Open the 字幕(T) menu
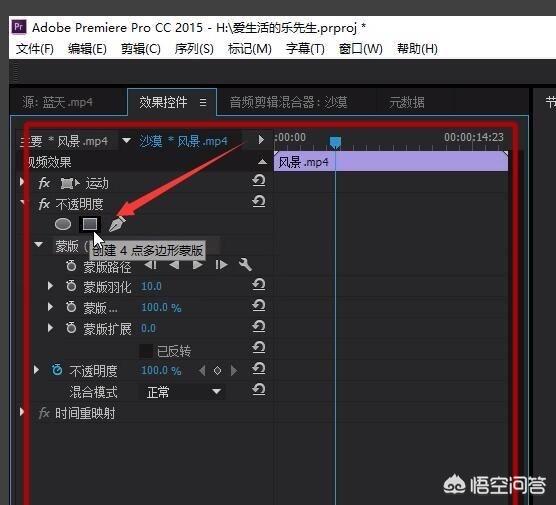The image size is (556, 505). [305, 49]
